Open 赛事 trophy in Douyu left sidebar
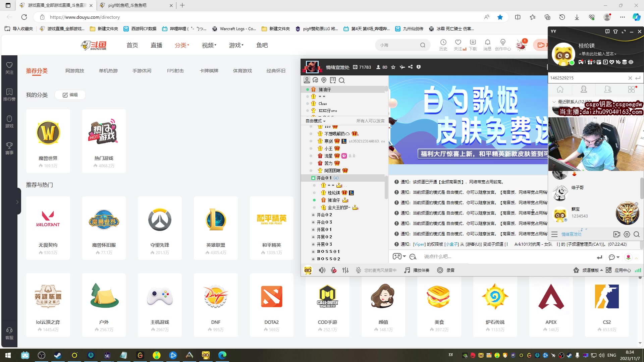Viewport: 644px width, 362px height. [x=9, y=148]
